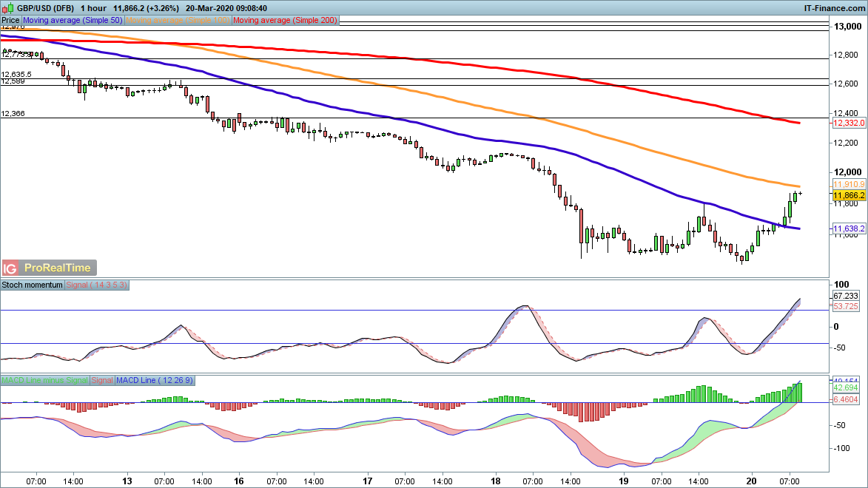Open the IT-Finance.com link
The height and width of the screenshot is (488, 868).
click(834, 8)
